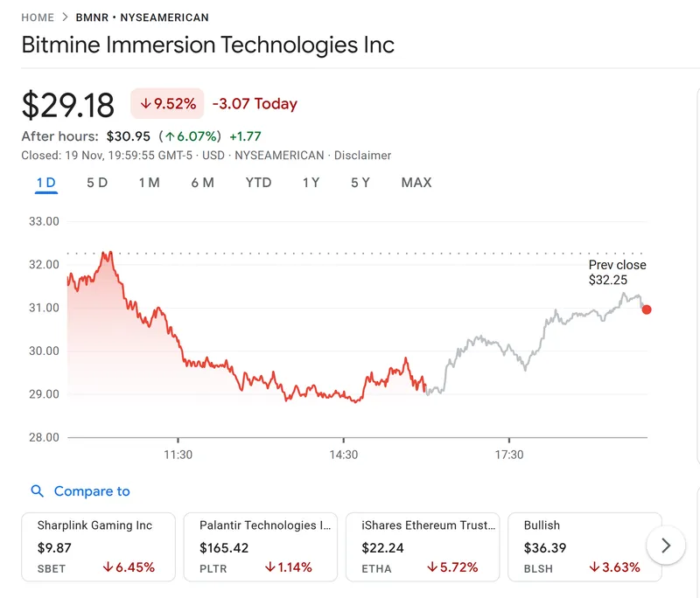Open the Disclaimer link

pos(363,155)
